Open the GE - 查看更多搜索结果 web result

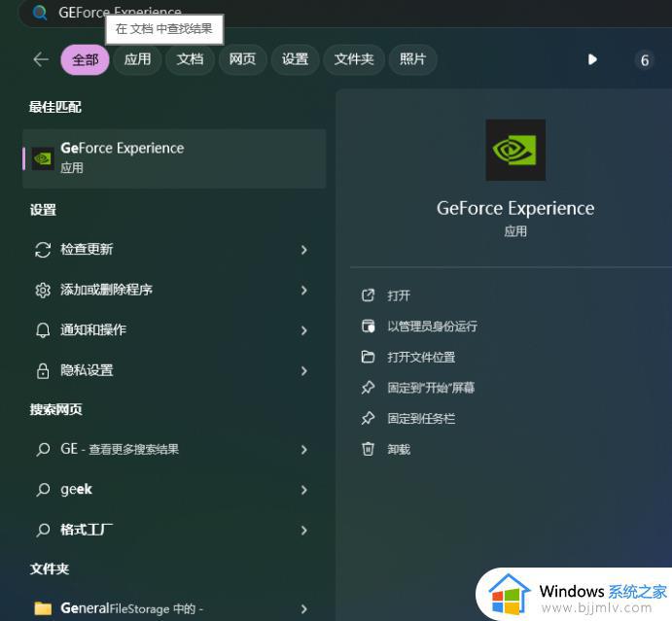[174, 450]
